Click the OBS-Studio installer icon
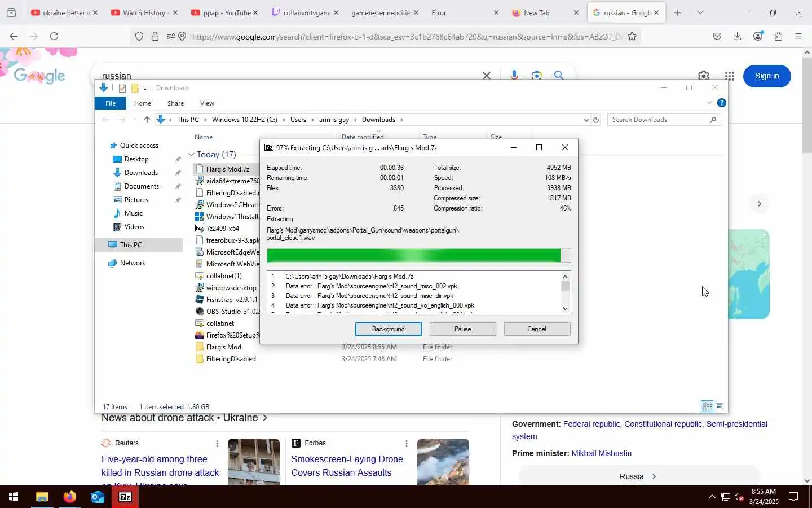 click(x=200, y=312)
